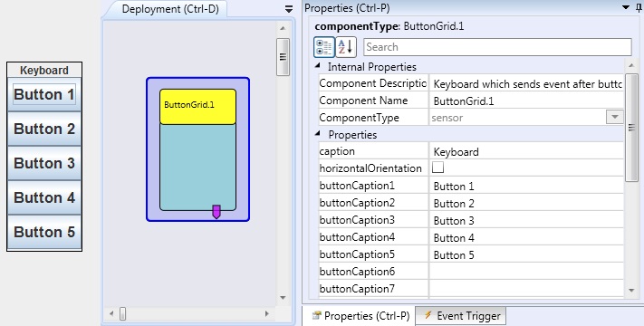Focus the properties Search field
The image size is (644, 326).
pos(497,47)
